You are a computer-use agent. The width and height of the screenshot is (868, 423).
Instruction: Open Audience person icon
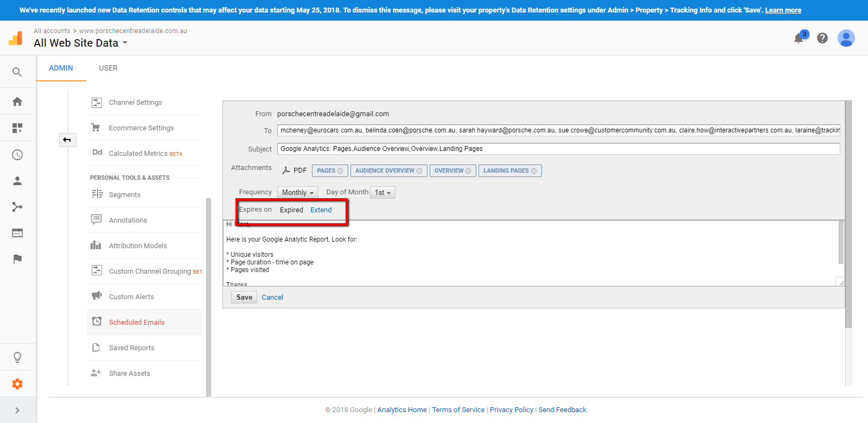[17, 181]
